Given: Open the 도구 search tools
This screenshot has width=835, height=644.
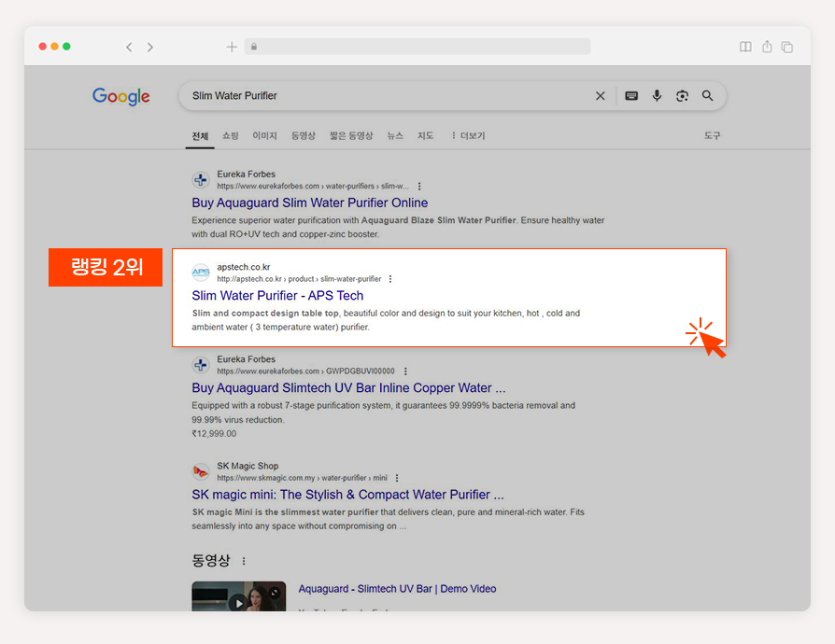Looking at the screenshot, I should click(713, 135).
